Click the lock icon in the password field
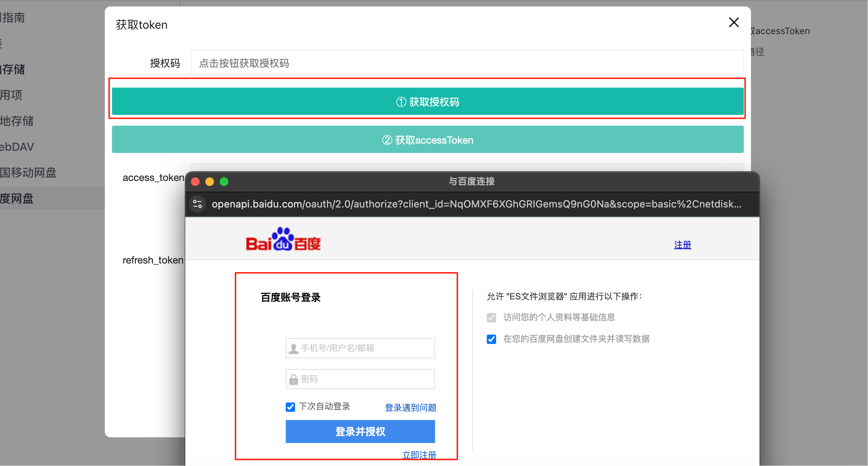Viewport: 868px width, 466px height. click(294, 379)
